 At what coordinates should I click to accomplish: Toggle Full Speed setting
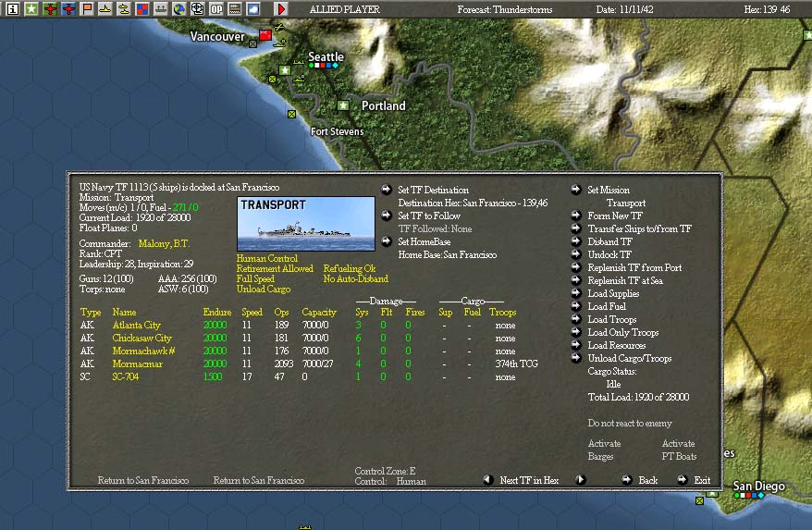point(255,278)
